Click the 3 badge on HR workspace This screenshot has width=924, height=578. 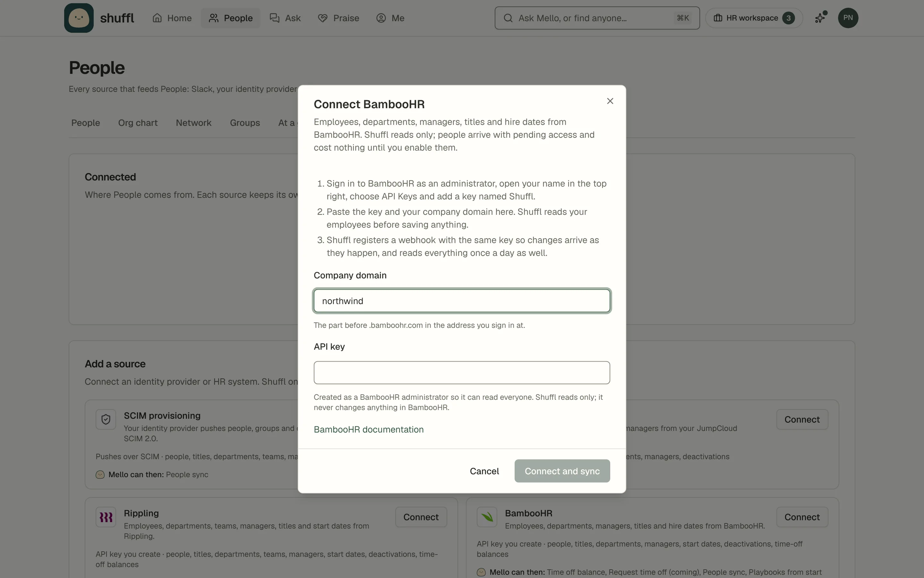(x=788, y=18)
